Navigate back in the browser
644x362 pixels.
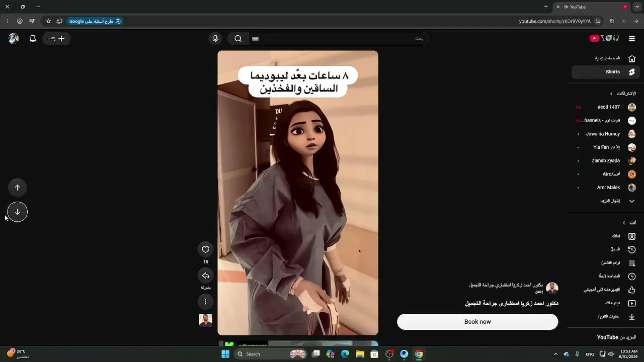pyautogui.click(x=636, y=21)
